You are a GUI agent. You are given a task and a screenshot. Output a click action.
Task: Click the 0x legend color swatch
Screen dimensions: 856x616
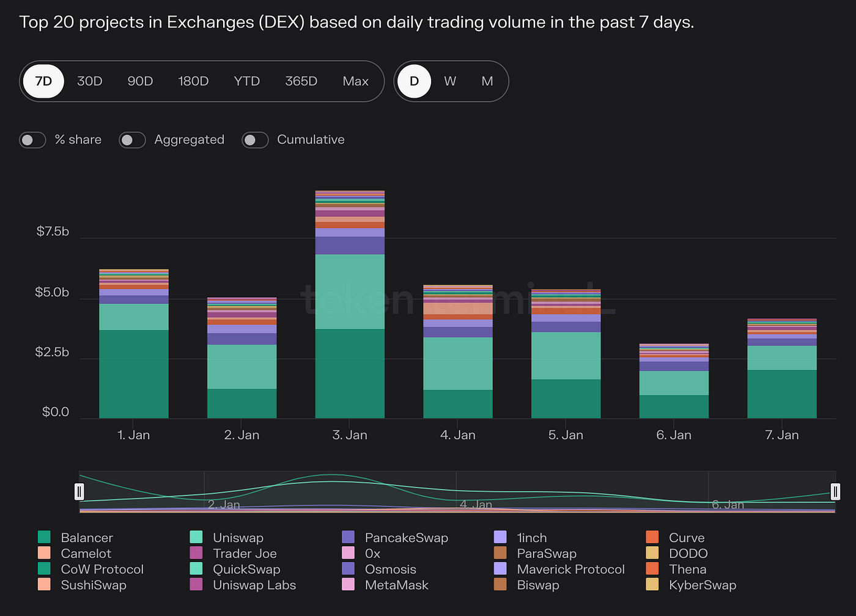pos(348,553)
